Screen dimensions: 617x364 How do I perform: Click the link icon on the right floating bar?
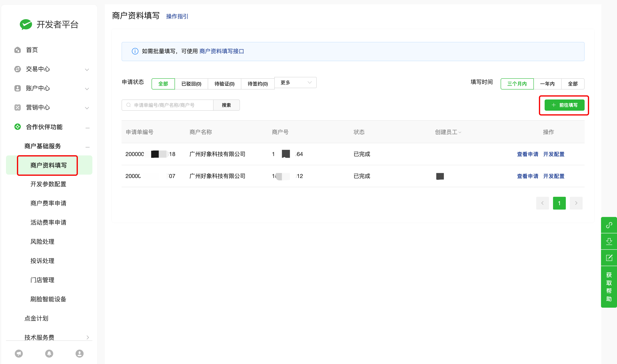[x=609, y=225]
